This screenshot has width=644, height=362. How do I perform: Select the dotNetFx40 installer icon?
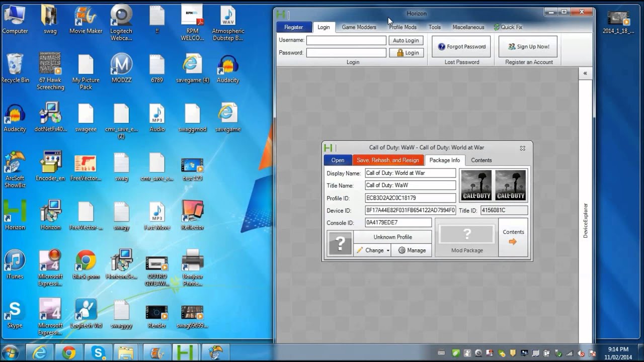tap(50, 118)
